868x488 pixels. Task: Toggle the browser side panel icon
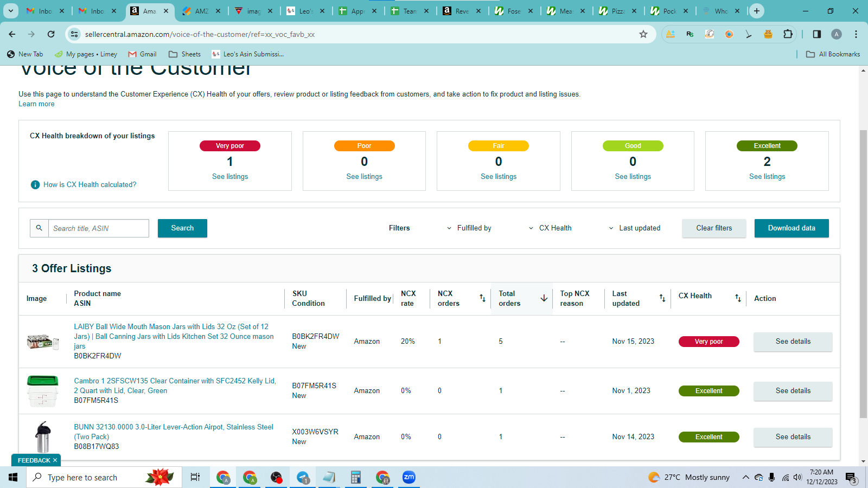(817, 34)
